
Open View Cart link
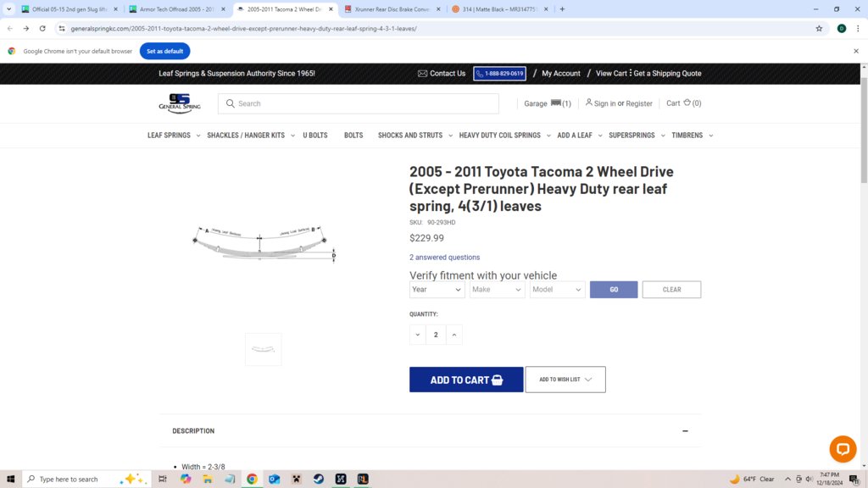pos(611,74)
